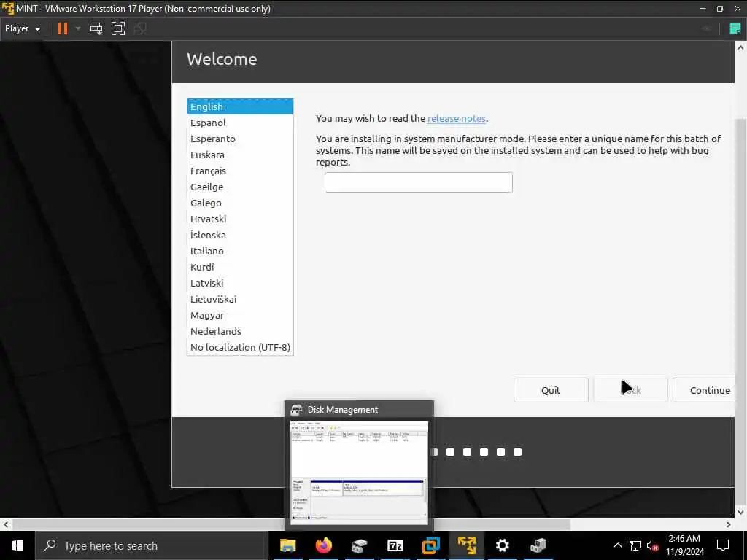Select Íslenska language
747x560 pixels.
[240, 236]
